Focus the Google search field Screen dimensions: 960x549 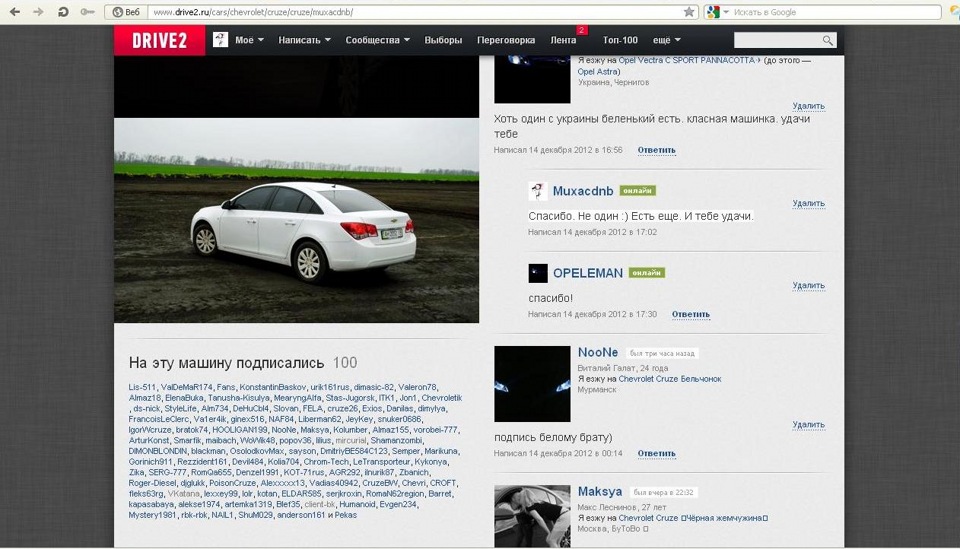point(836,12)
